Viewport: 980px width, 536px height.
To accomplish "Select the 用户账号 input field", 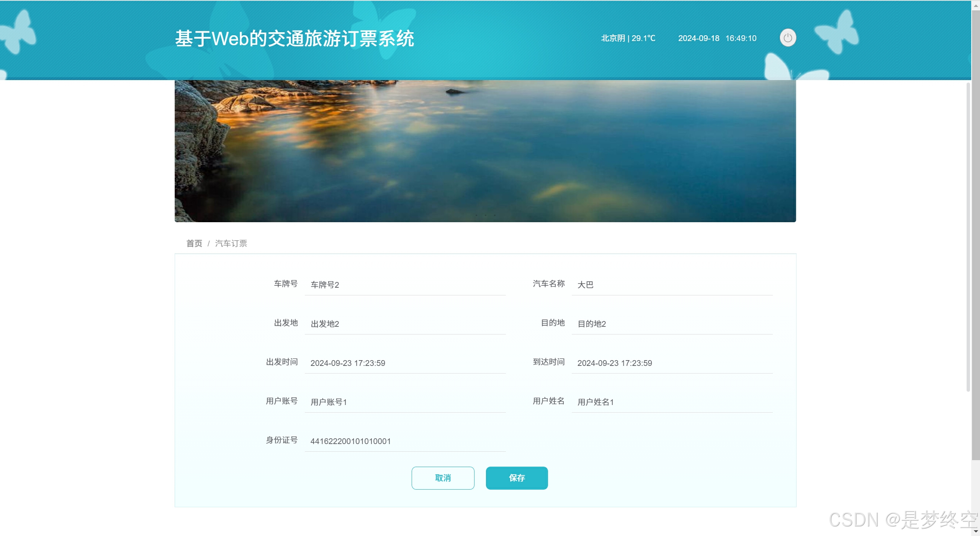I will (x=405, y=402).
